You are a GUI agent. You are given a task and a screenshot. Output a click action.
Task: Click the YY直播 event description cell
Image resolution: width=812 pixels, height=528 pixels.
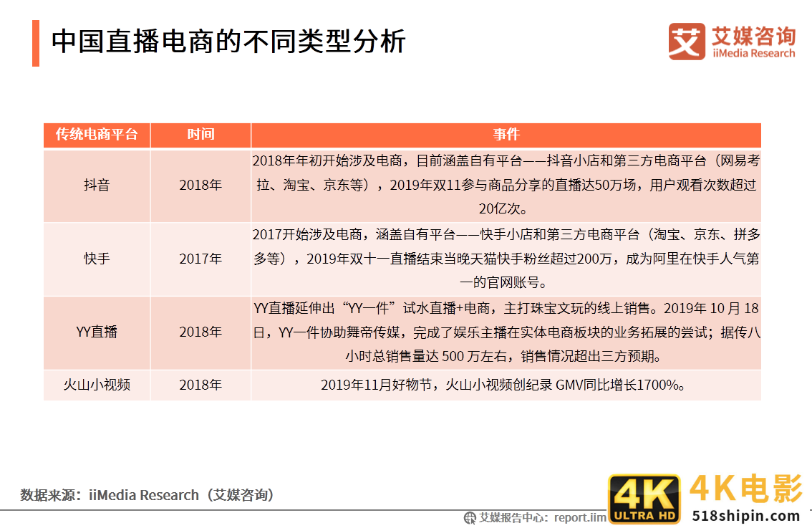tap(506, 332)
